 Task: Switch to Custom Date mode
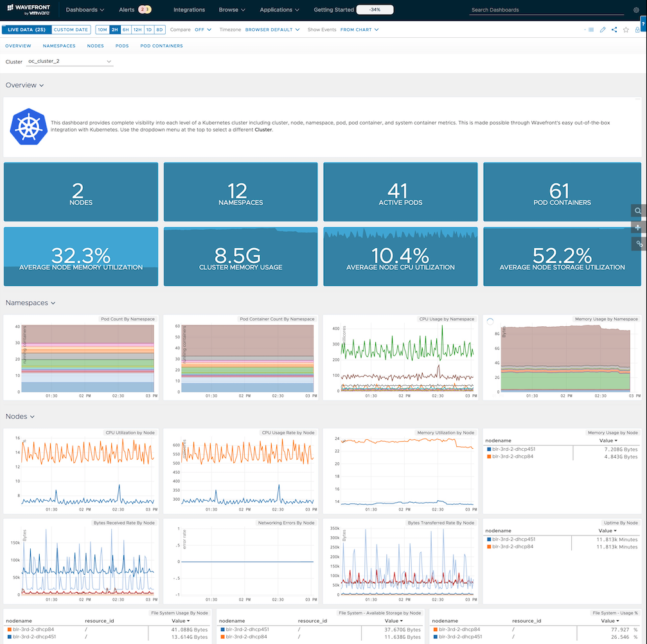(71, 30)
